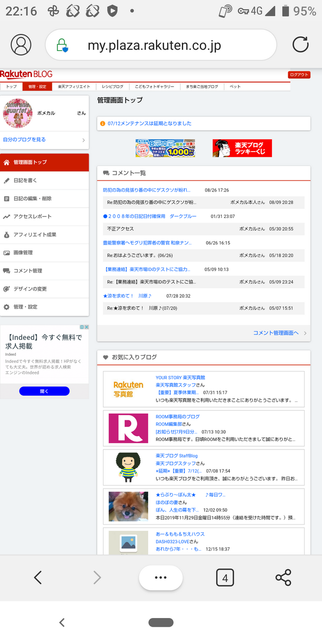Click picture icon for 画像管理

pos(6,253)
